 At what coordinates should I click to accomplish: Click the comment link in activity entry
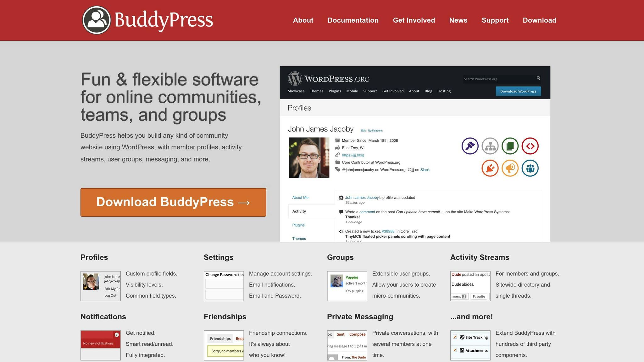pyautogui.click(x=367, y=212)
